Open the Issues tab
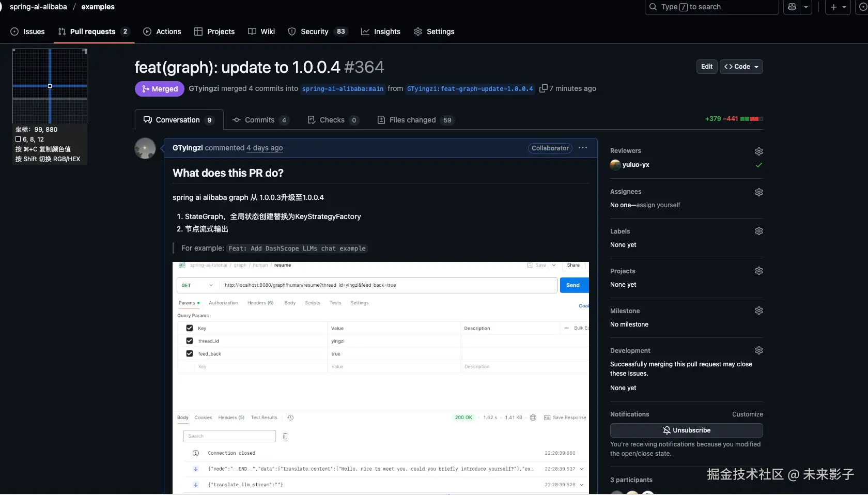This screenshot has width=868, height=495. click(27, 32)
